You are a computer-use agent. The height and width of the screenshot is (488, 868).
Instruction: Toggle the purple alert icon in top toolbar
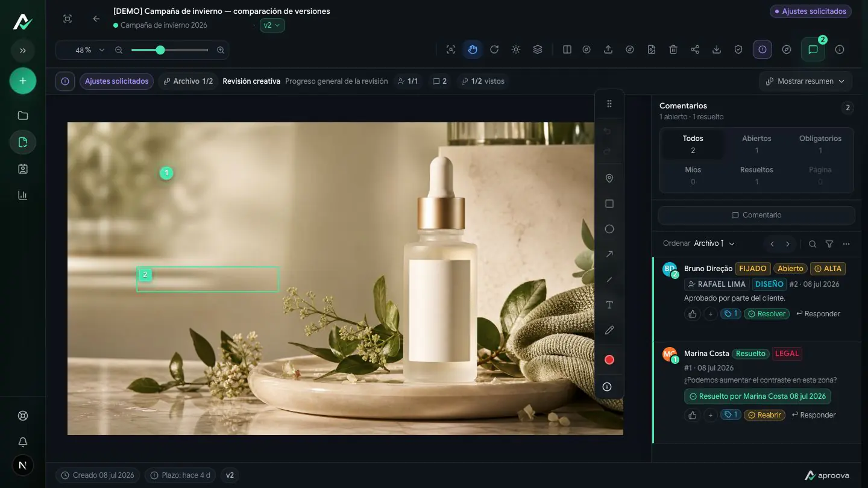coord(763,49)
